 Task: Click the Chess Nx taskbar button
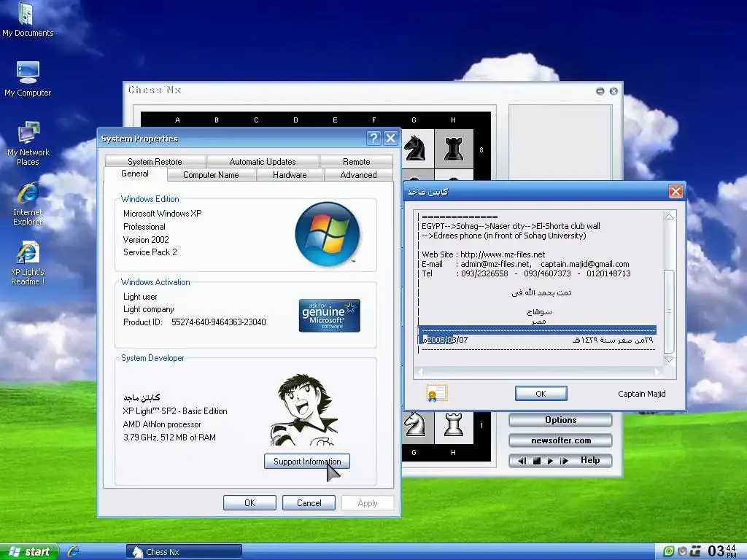(184, 551)
